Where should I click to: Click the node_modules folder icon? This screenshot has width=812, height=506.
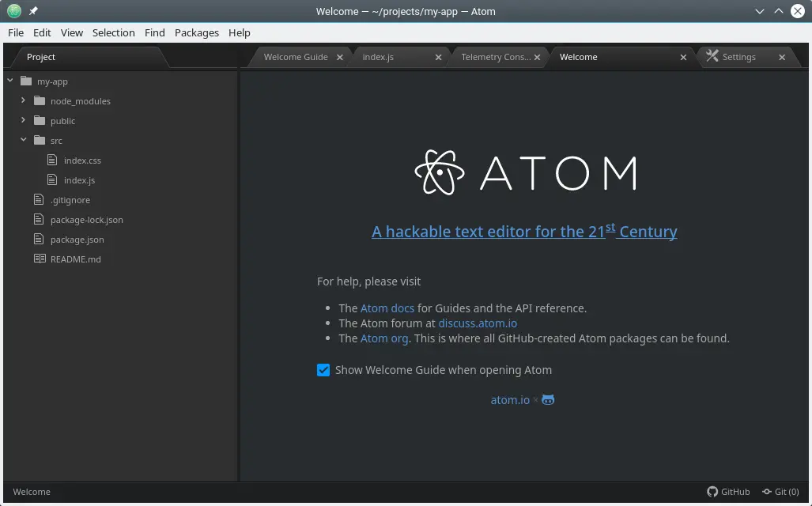[x=40, y=100]
